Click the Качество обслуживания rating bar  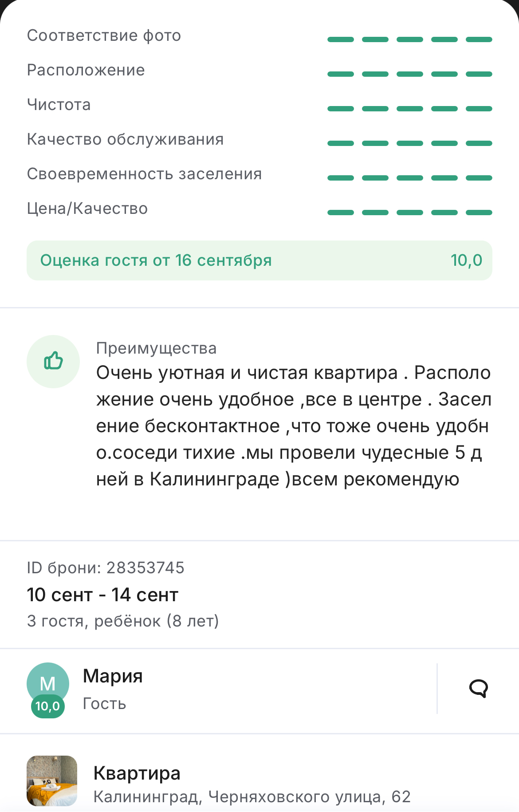[410, 143]
